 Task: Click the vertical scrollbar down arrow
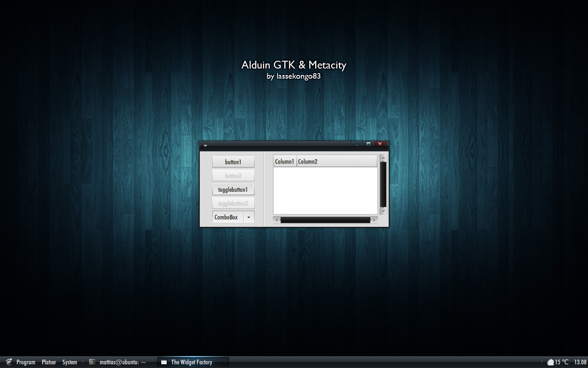[383, 211]
